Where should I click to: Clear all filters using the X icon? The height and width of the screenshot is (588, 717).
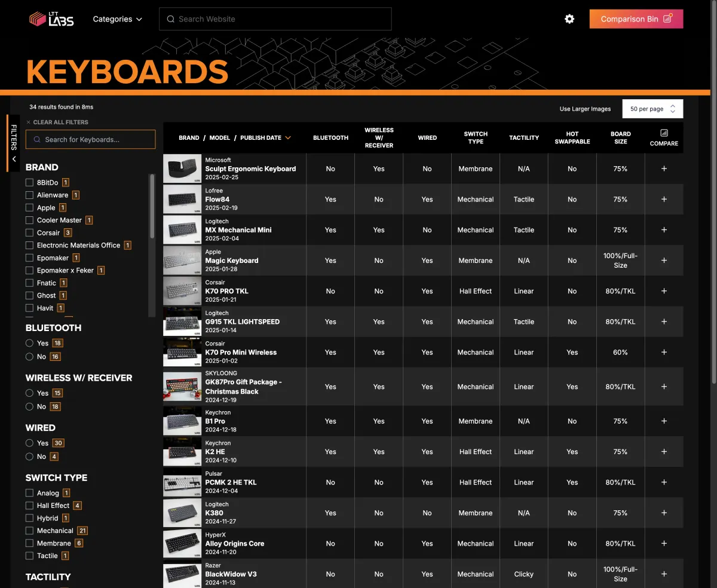point(28,122)
